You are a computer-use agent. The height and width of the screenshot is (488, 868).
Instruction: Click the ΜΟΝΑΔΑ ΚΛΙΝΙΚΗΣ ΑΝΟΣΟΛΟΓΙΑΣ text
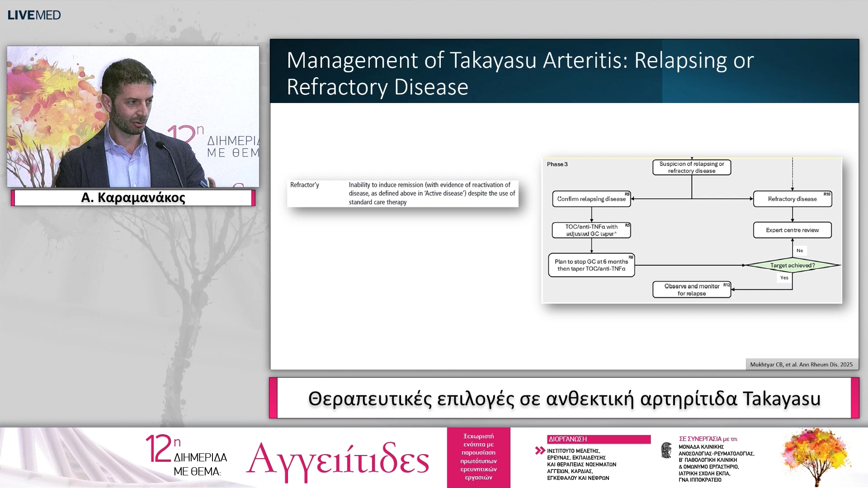716,463
